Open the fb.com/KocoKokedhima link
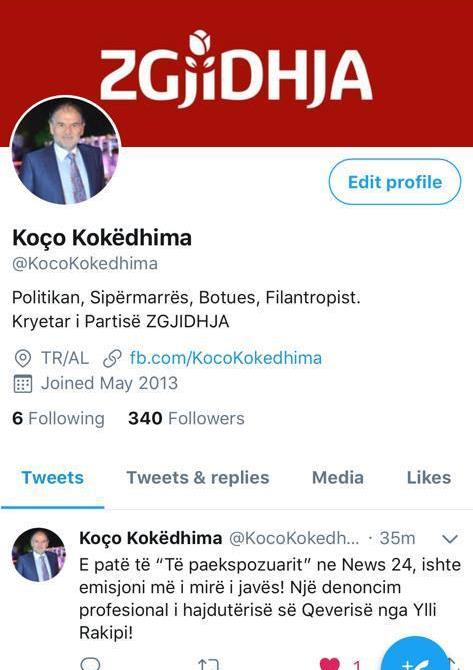This screenshot has height=670, width=473. pos(226,358)
